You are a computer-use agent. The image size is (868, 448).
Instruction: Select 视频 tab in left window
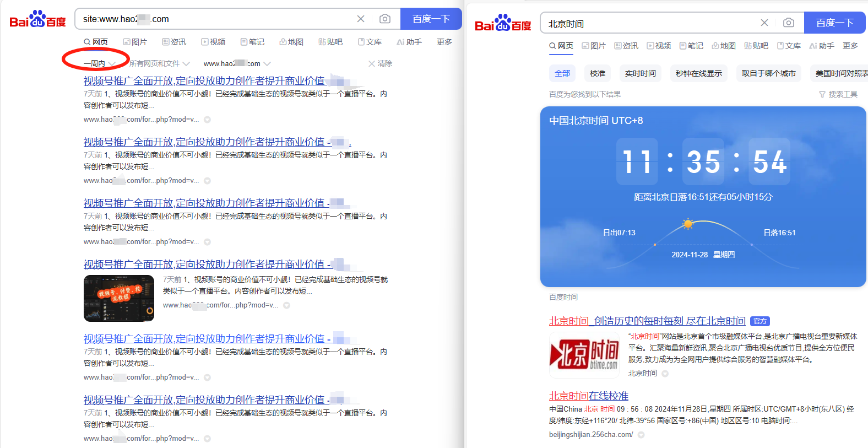click(213, 42)
